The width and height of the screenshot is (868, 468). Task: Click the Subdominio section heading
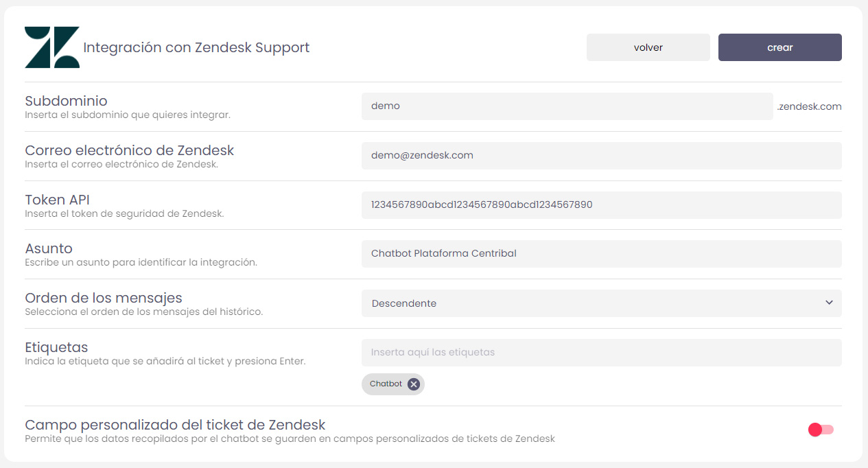(66, 101)
